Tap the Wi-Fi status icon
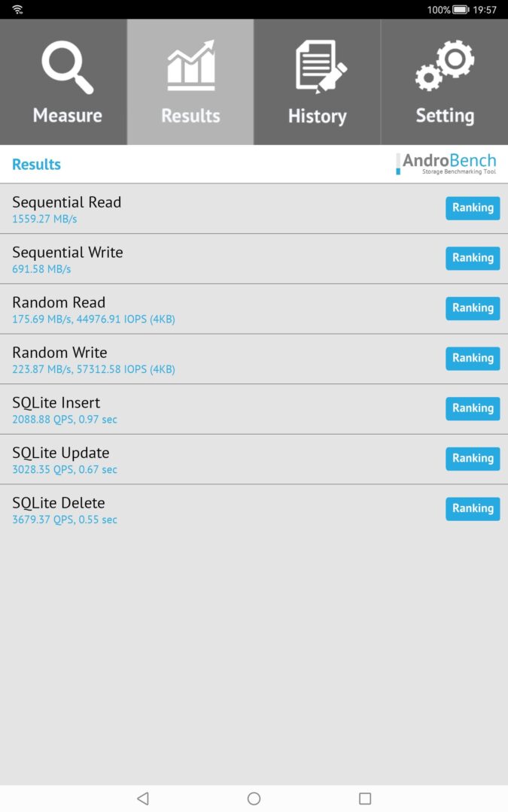 pyautogui.click(x=17, y=9)
